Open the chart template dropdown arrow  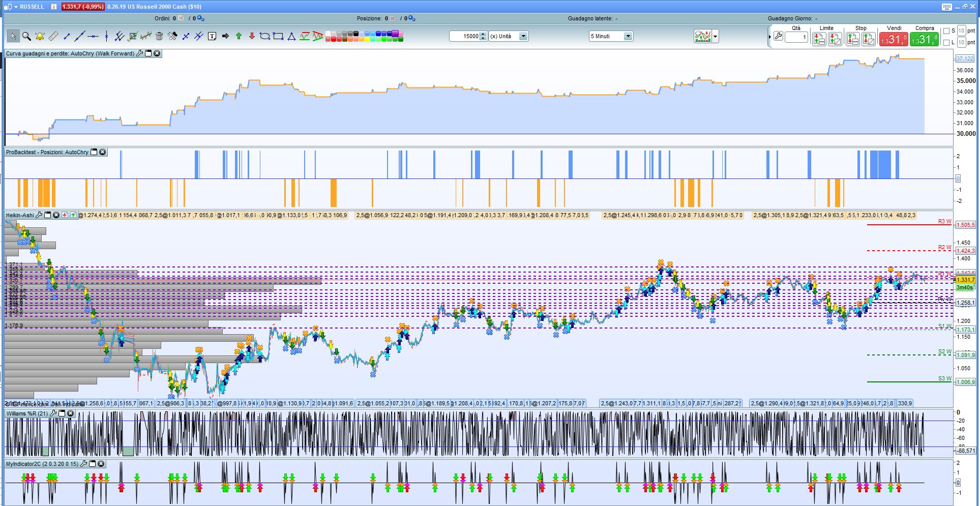[716, 36]
